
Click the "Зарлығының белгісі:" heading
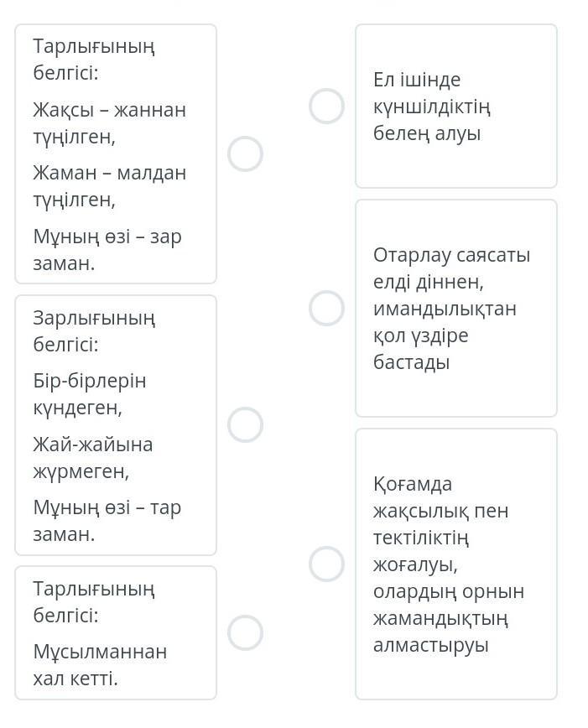coord(94,330)
